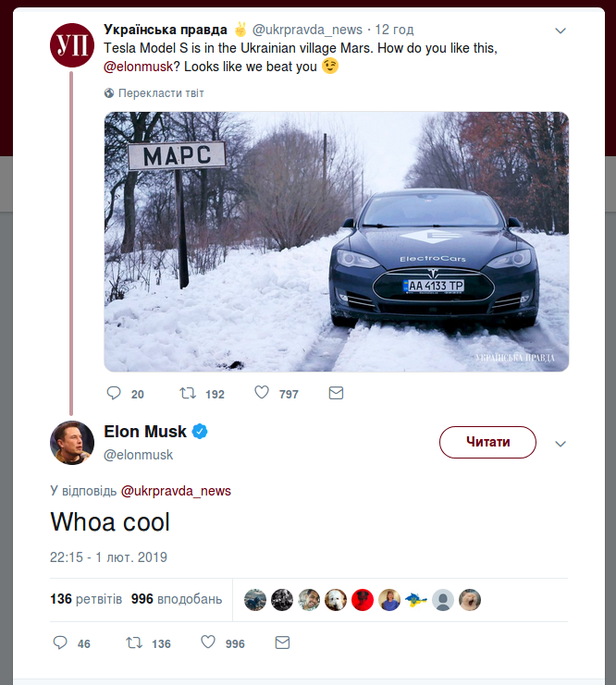Retweet the Ukrainska Pravda tweet
This screenshot has height=685, width=616.
(x=188, y=393)
